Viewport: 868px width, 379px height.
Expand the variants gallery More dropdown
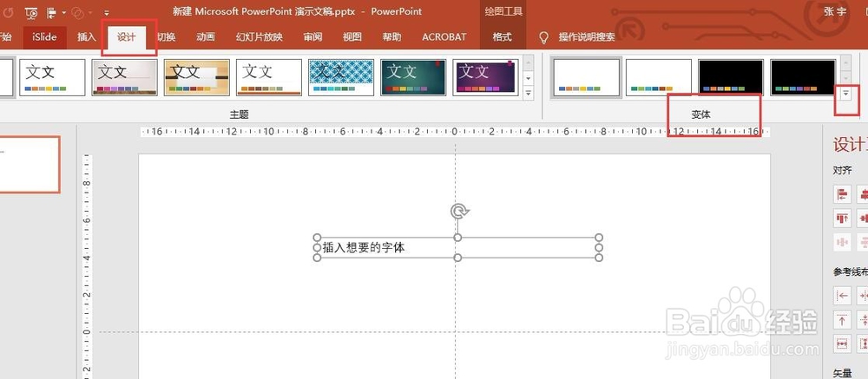pos(845,94)
